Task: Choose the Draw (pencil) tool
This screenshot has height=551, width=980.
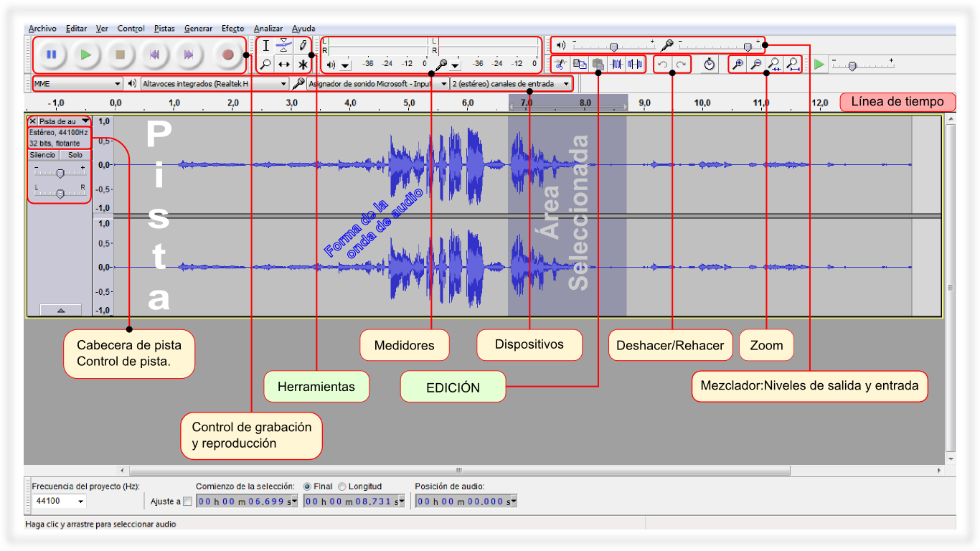Action: pyautogui.click(x=303, y=45)
